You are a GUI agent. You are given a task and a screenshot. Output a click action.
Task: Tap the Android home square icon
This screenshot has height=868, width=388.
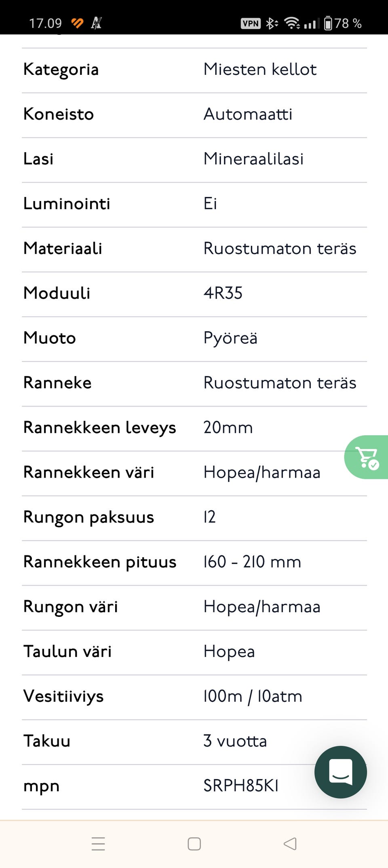point(194,844)
